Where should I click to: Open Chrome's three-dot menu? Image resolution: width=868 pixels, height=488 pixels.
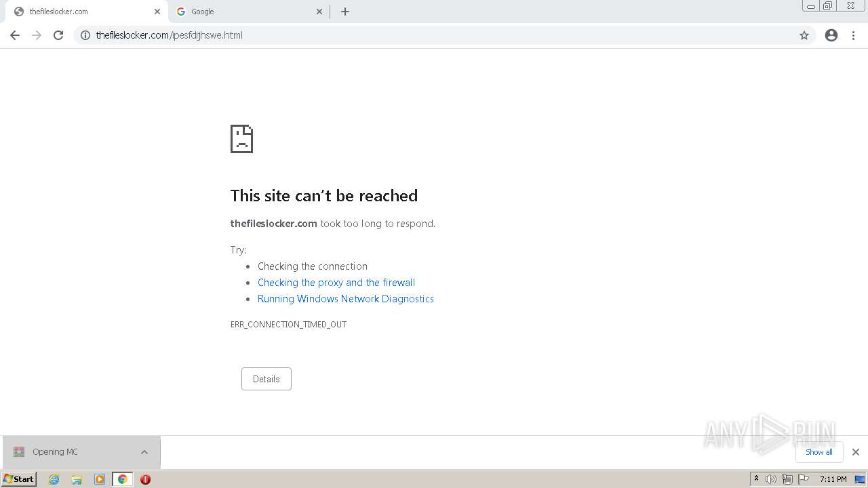(x=854, y=35)
